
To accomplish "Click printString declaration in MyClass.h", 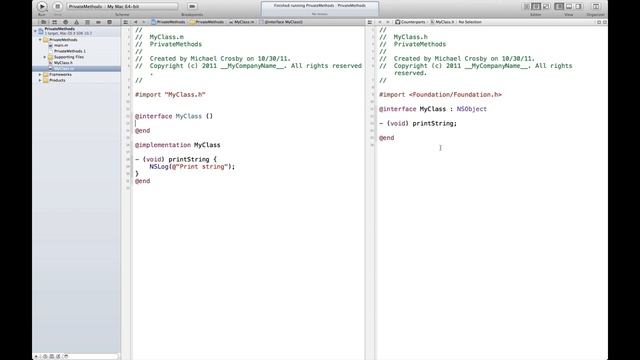I will pos(418,123).
